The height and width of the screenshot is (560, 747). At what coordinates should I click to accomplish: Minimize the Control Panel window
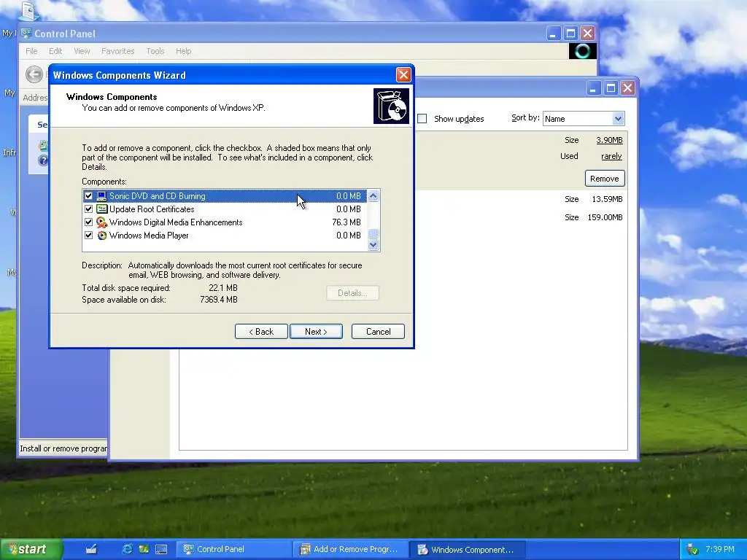click(x=553, y=34)
